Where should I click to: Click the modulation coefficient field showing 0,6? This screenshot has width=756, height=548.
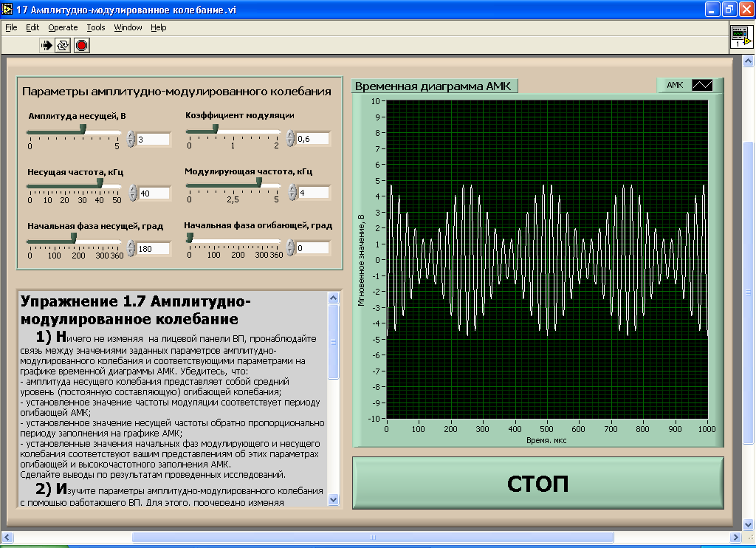pyautogui.click(x=312, y=139)
